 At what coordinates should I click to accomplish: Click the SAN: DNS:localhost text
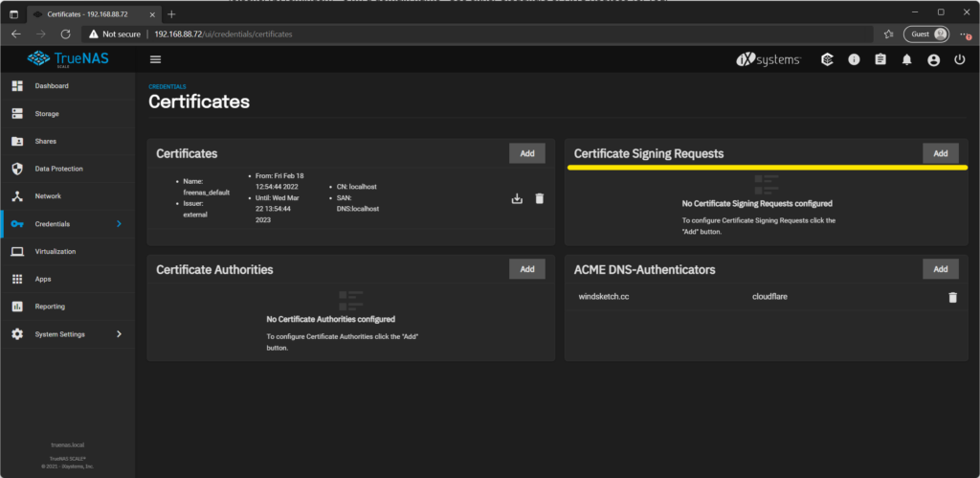click(x=360, y=203)
